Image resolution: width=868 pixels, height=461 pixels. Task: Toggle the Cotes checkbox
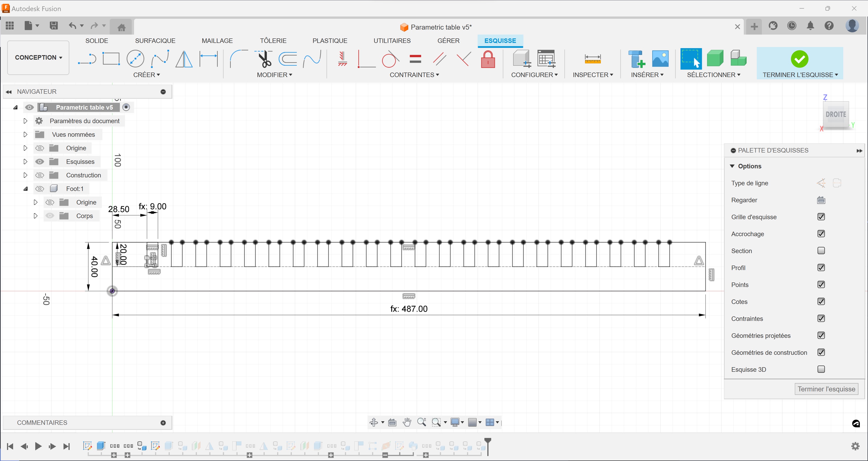(x=821, y=301)
